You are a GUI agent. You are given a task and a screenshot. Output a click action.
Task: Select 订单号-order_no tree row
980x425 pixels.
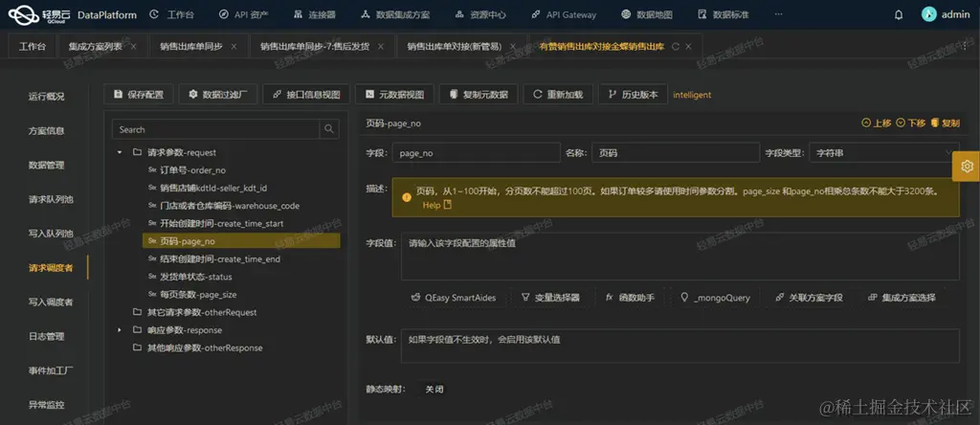tap(187, 170)
